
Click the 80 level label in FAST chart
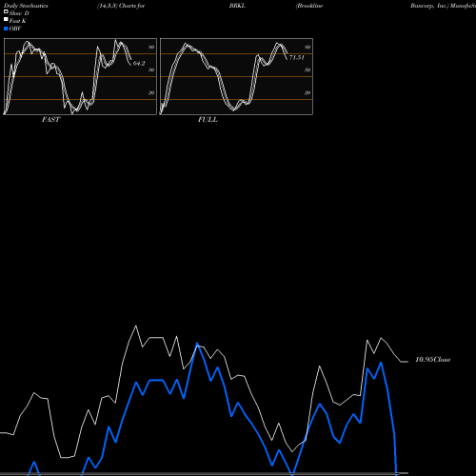coord(151,47)
